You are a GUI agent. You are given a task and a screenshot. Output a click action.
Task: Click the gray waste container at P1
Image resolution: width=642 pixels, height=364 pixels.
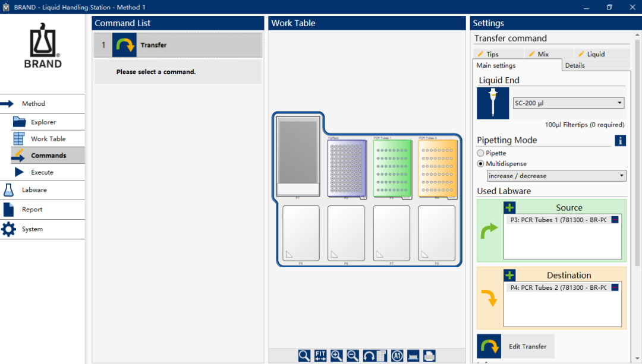click(298, 156)
